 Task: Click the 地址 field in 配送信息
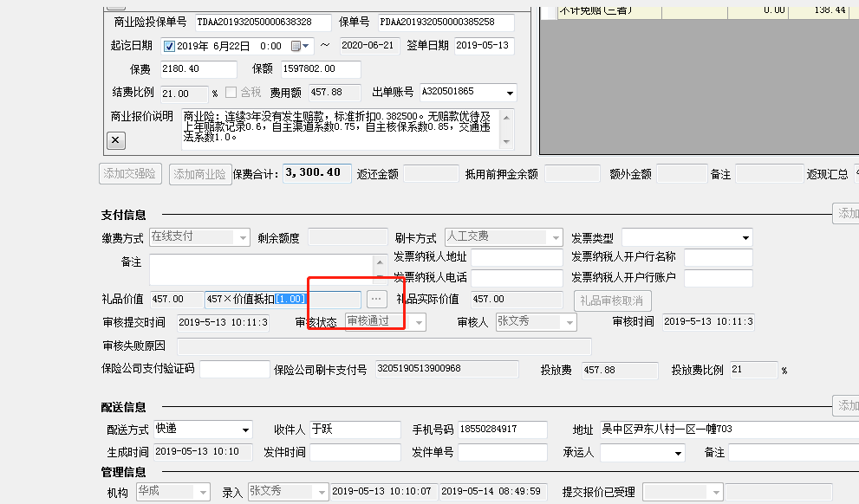729,430
